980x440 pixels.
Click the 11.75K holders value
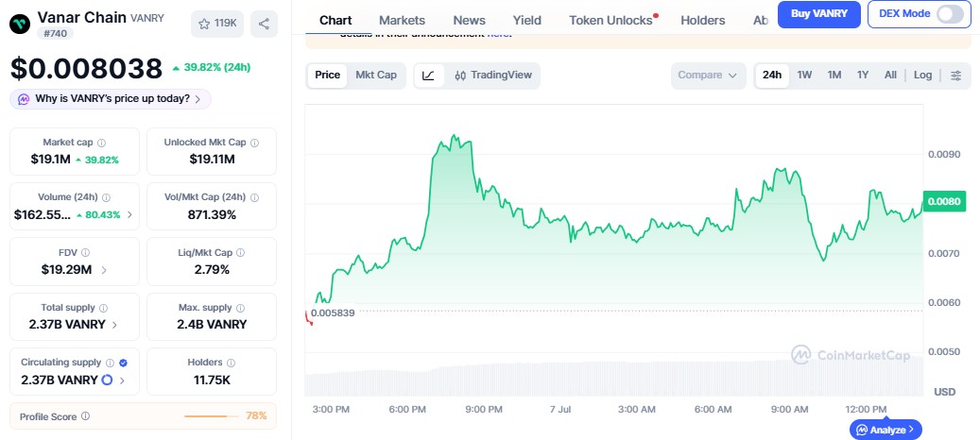[212, 380]
